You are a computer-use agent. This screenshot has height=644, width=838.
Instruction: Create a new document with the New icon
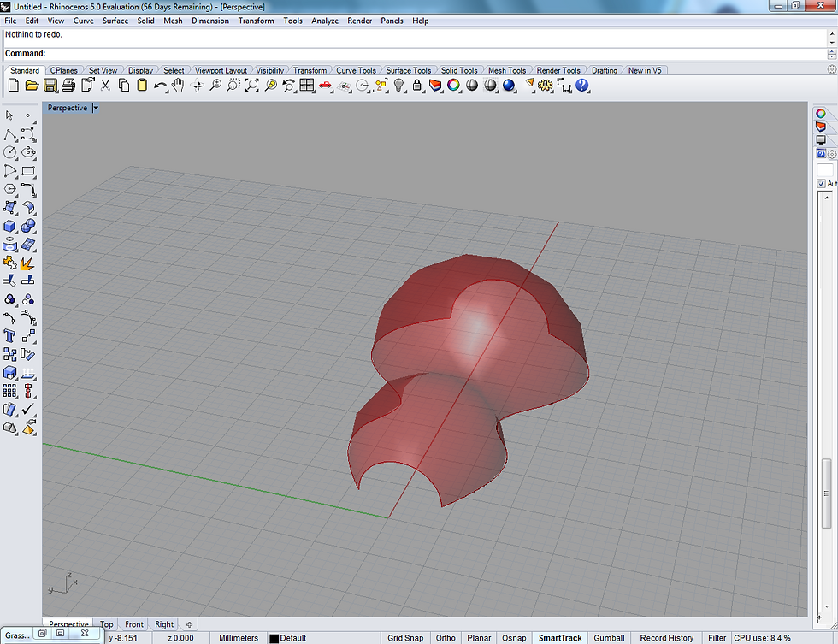click(14, 86)
